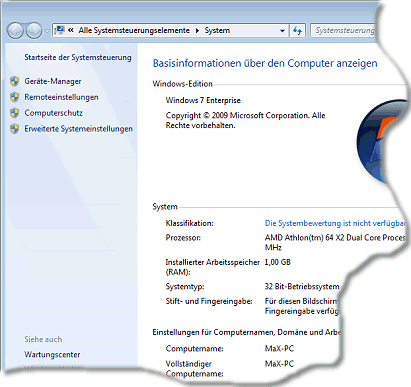Click the Back navigation arrow button
Viewport: 411px width, 387px height.
click(15, 31)
